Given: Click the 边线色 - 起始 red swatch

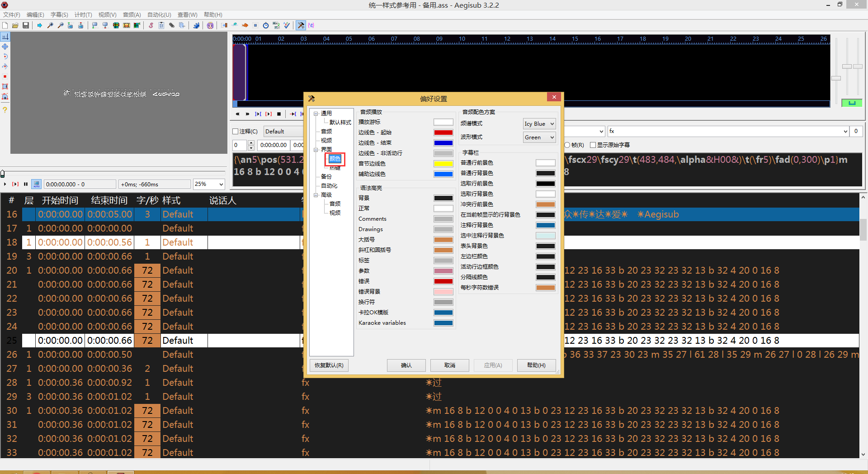Looking at the screenshot, I should click(443, 133).
